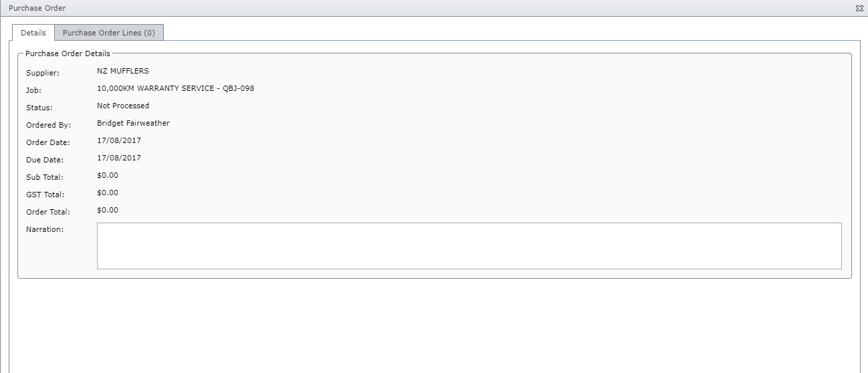
Task: Select the Not Processed status value
Action: click(123, 106)
